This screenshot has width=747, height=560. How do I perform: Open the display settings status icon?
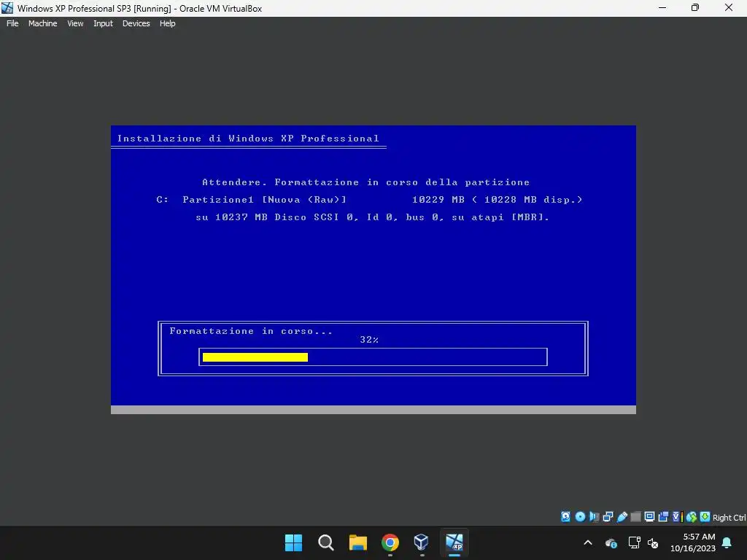tap(649, 517)
